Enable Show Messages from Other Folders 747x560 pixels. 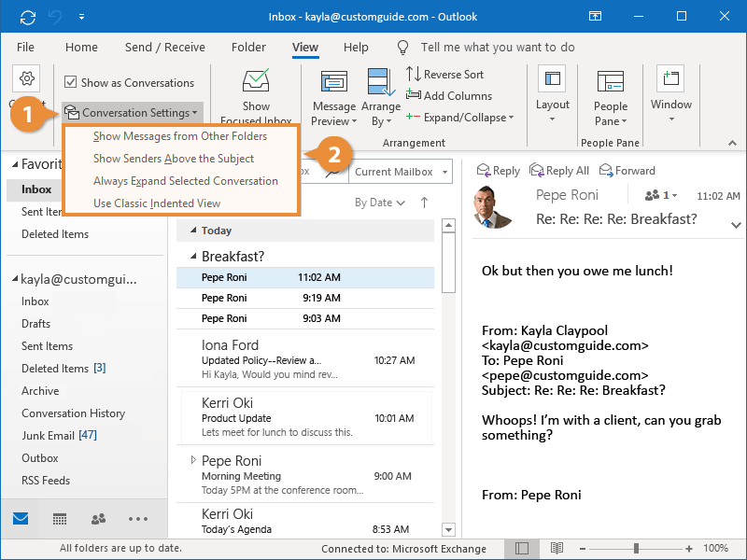pyautogui.click(x=180, y=136)
